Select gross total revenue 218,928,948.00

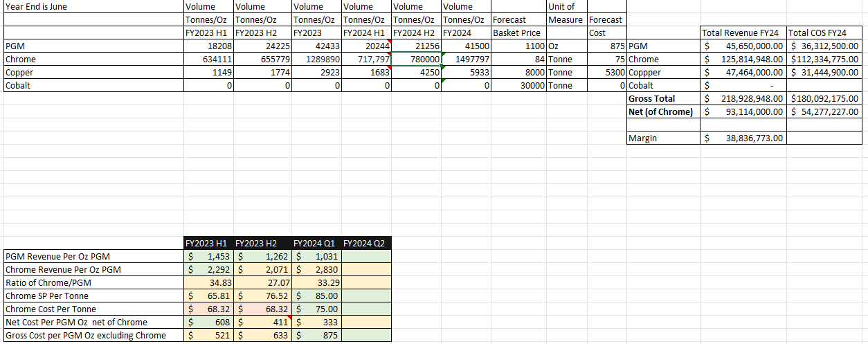744,99
